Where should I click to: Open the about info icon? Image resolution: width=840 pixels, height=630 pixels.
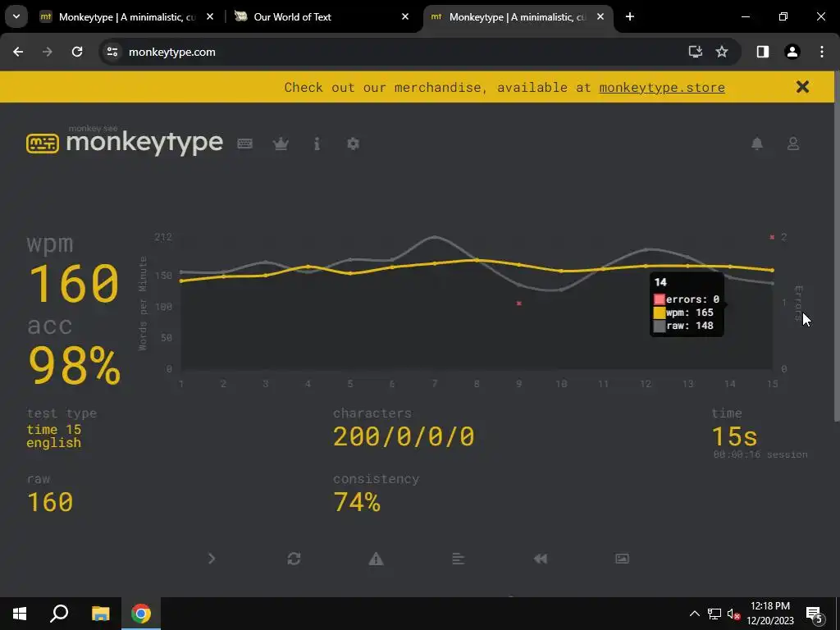[x=317, y=144]
